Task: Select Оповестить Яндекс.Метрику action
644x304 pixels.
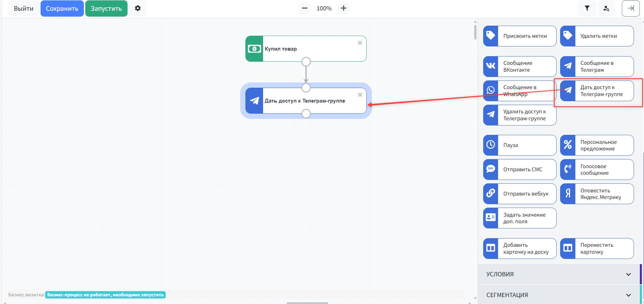Action: pos(597,194)
